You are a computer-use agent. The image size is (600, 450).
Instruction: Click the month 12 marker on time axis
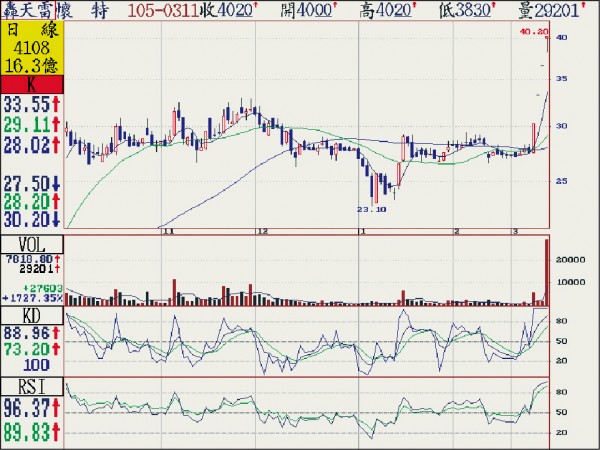[x=262, y=232]
